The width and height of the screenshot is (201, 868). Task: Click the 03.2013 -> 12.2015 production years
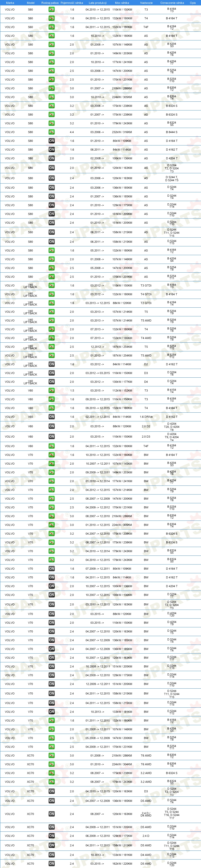tap(98, 303)
